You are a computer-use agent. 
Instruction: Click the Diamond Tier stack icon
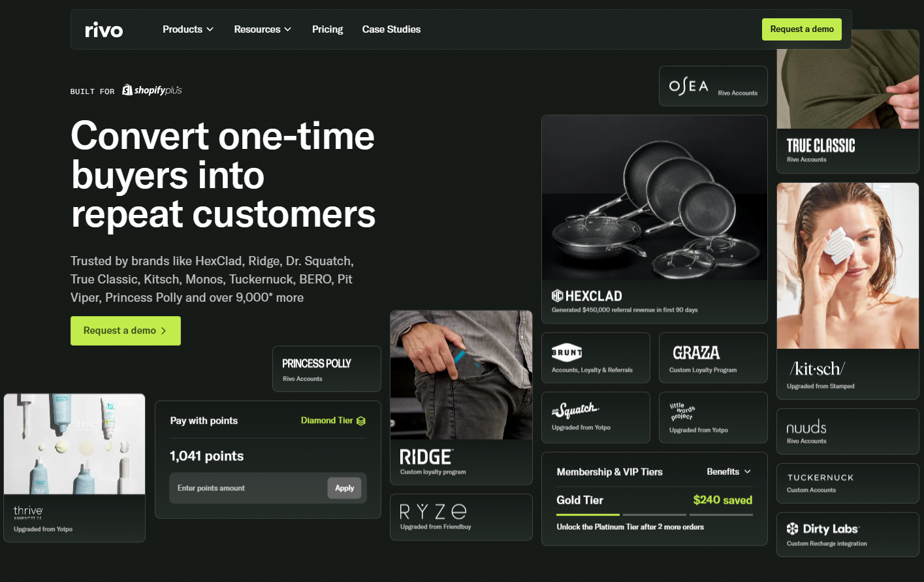(361, 421)
